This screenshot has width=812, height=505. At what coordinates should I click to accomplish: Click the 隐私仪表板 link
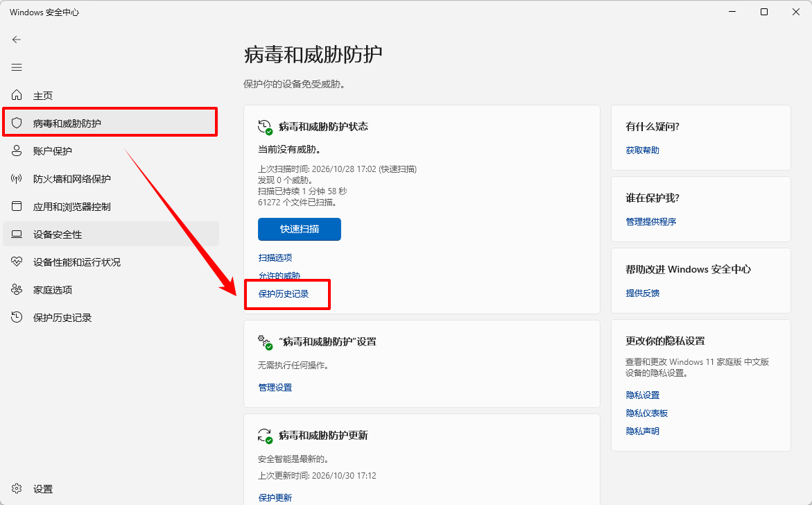(647, 413)
